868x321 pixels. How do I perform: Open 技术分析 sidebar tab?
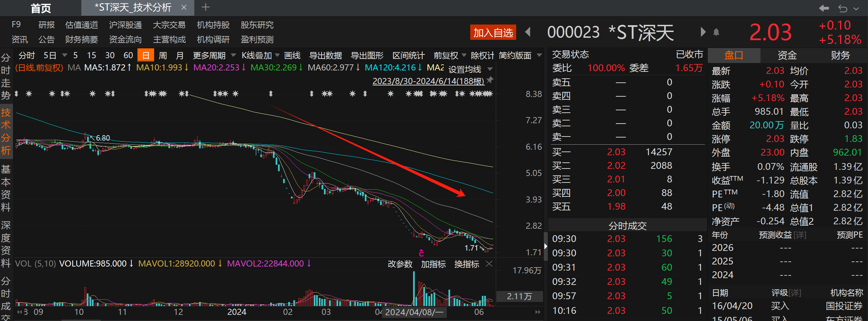[6, 131]
